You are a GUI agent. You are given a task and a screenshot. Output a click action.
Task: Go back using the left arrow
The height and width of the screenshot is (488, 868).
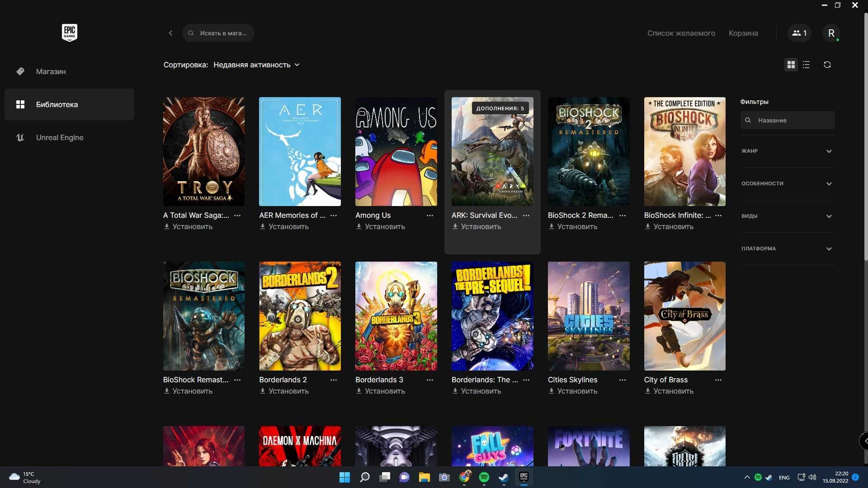[x=170, y=33]
